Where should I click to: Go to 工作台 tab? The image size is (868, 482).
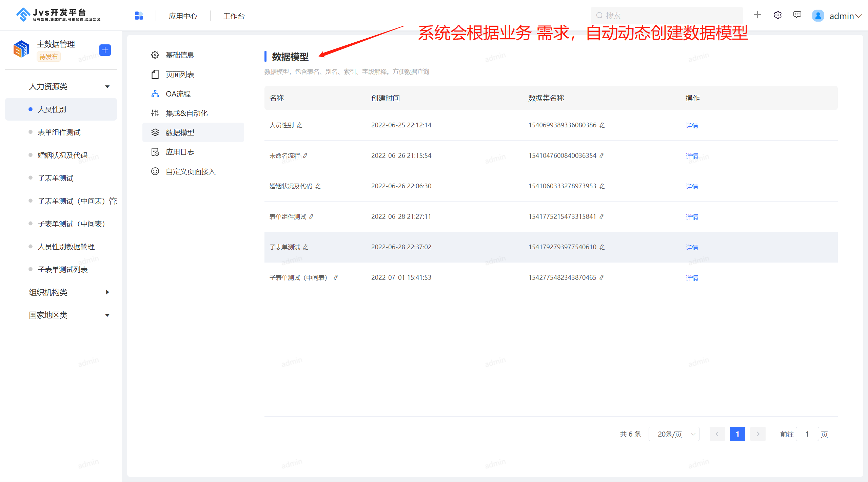click(234, 16)
